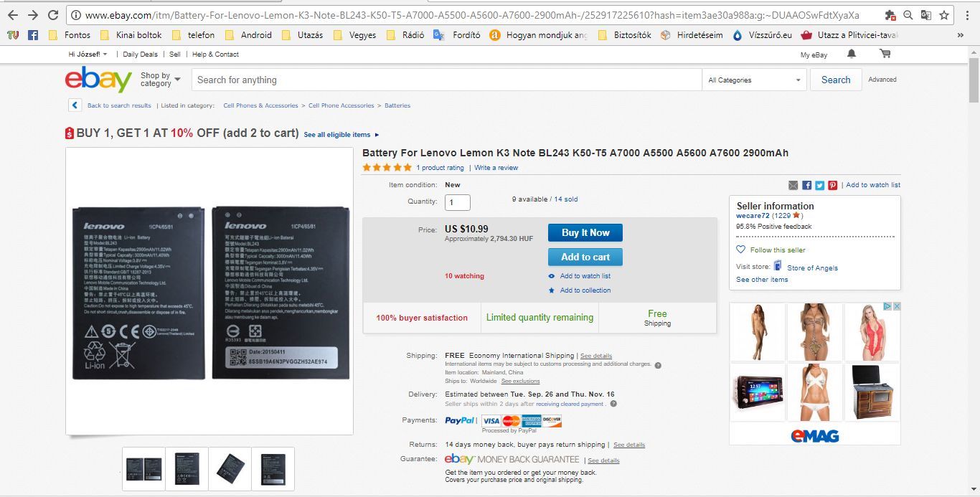Open My eBay menu

click(814, 55)
